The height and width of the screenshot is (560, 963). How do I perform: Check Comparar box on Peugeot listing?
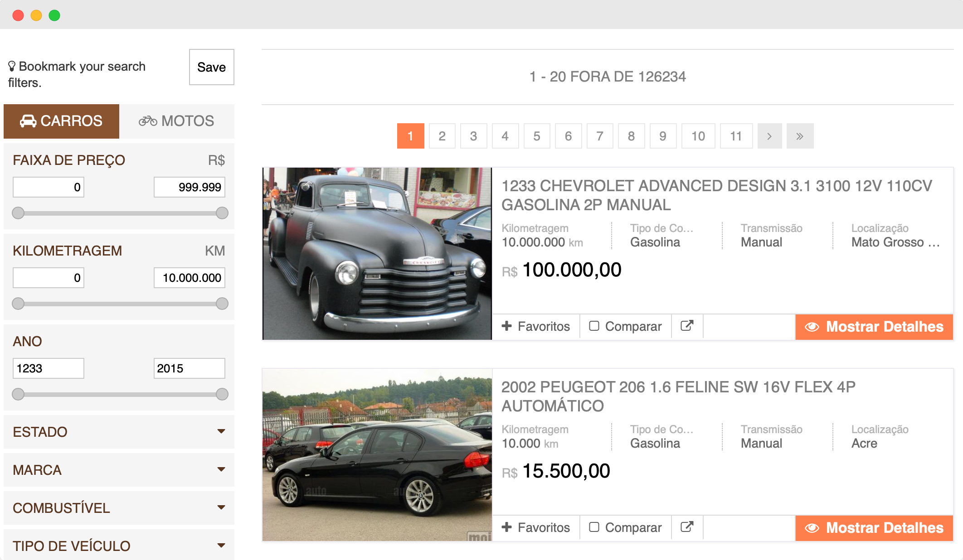tap(594, 527)
